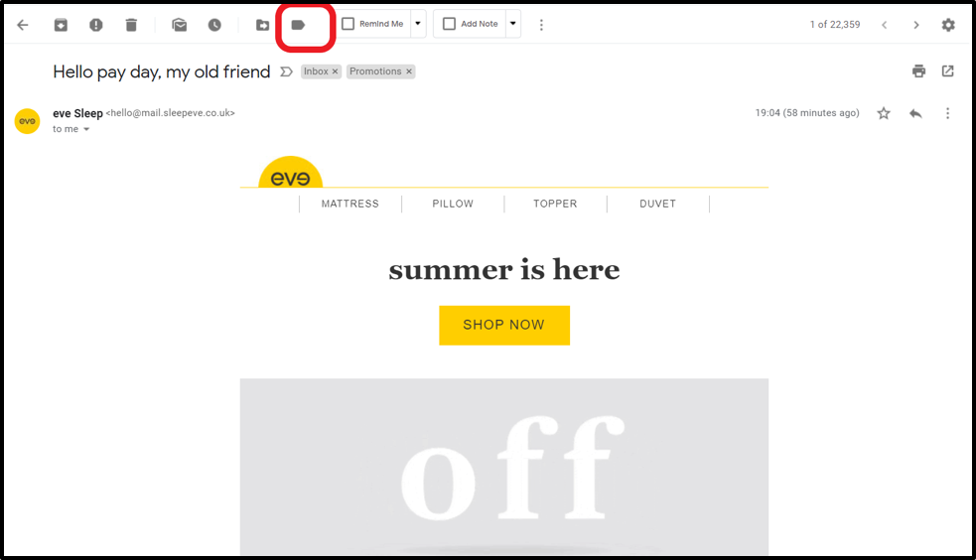Tick the Remind Me checkbox
The width and height of the screenshot is (976, 560).
pos(348,24)
